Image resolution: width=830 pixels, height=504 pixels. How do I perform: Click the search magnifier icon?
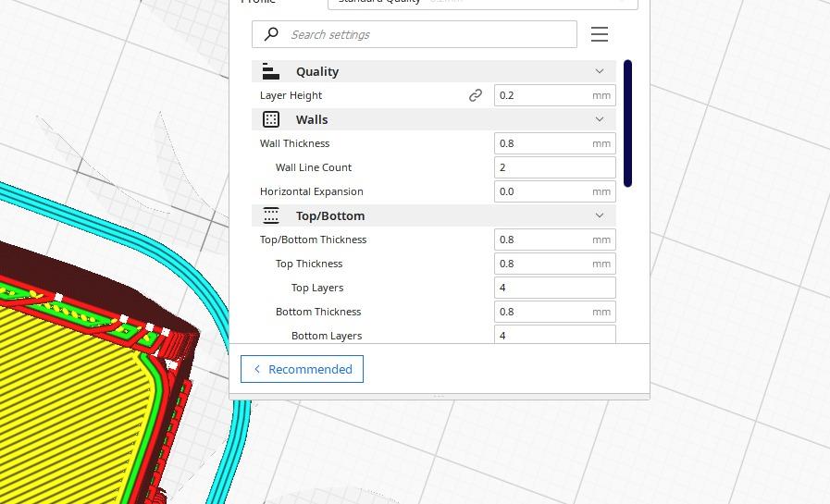click(271, 34)
